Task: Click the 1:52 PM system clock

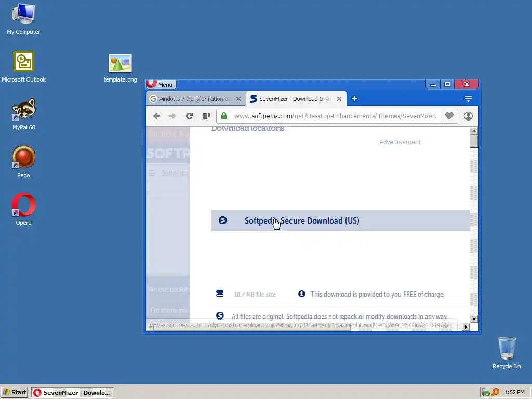Action: (514, 393)
